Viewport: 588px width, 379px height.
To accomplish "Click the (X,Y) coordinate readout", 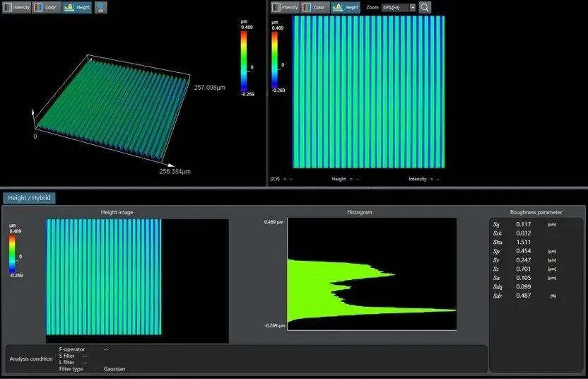I will tap(281, 179).
